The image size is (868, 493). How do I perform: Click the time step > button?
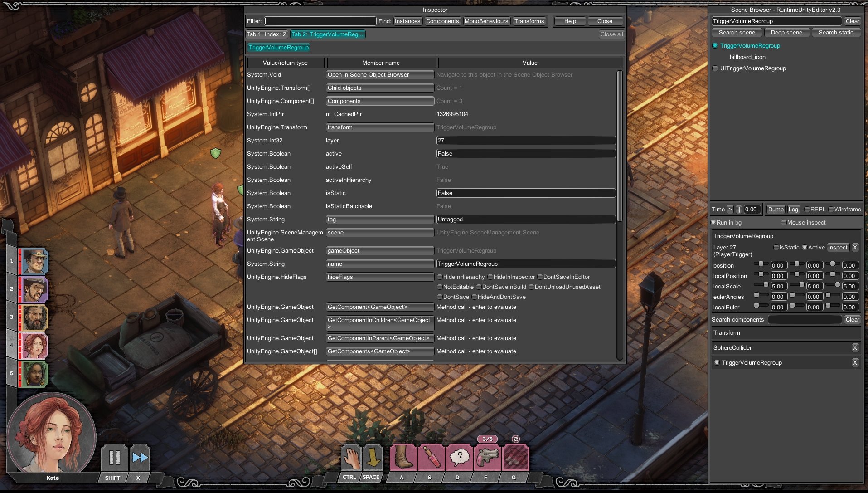coord(730,210)
